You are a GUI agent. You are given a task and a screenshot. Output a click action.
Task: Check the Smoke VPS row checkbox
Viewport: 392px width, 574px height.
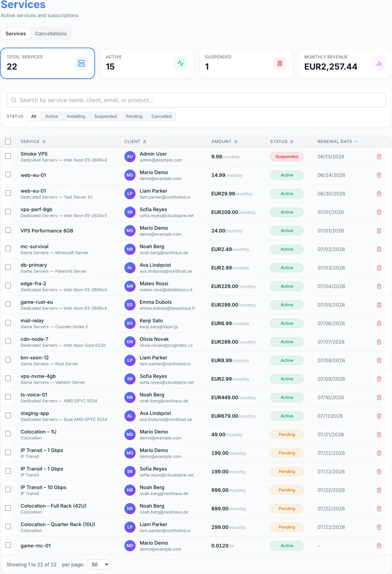click(8, 156)
